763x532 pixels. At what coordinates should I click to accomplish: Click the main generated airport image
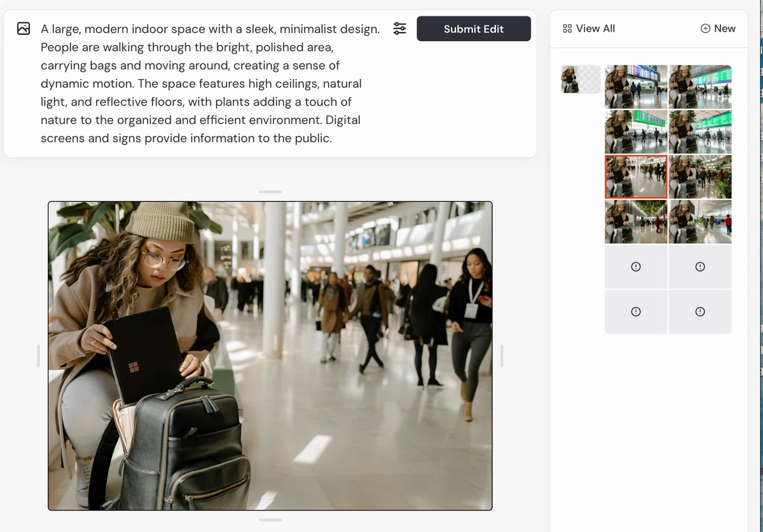tap(270, 356)
